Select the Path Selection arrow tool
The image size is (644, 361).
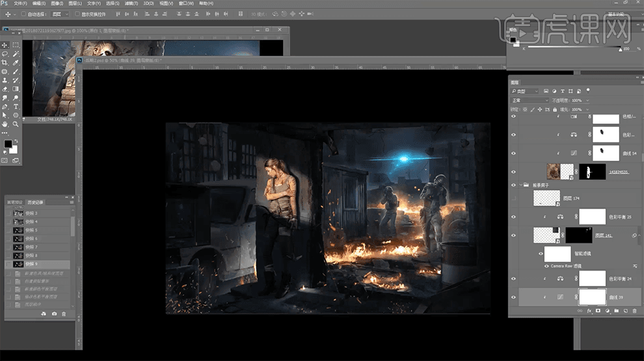pyautogui.click(x=5, y=115)
